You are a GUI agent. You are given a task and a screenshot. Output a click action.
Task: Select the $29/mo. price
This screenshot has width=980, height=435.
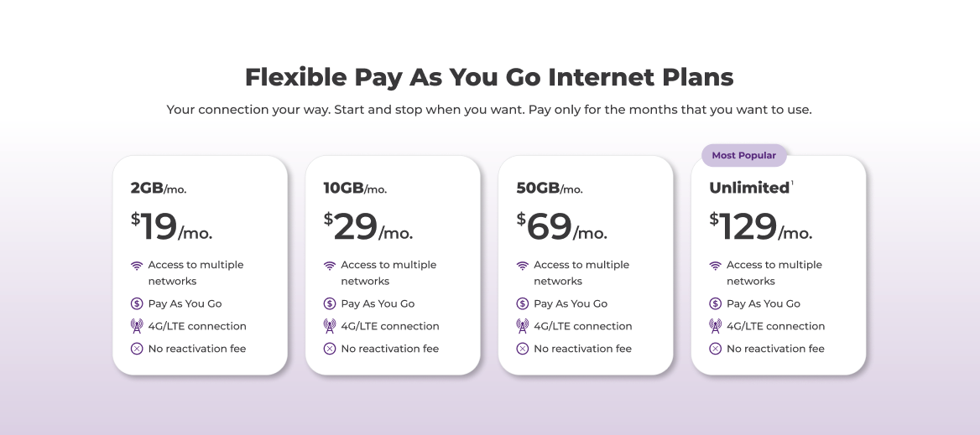[x=368, y=226]
